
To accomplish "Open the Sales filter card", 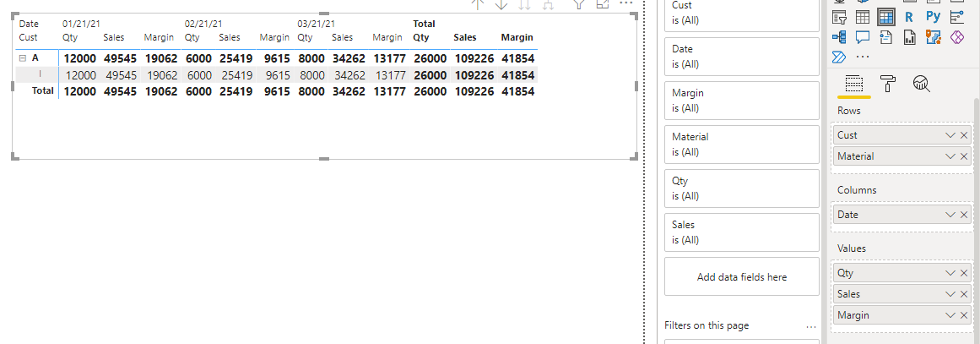I will (x=742, y=232).
